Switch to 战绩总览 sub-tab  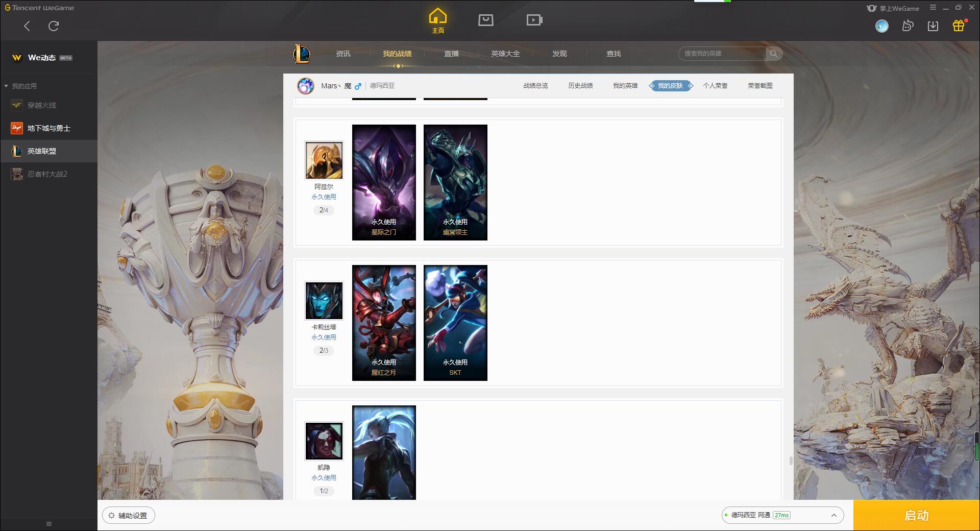(x=535, y=86)
